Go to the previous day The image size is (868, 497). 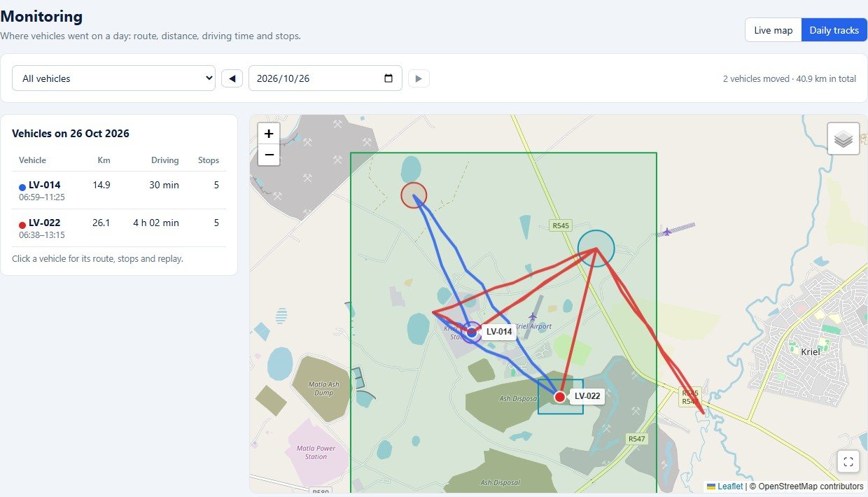tap(232, 78)
